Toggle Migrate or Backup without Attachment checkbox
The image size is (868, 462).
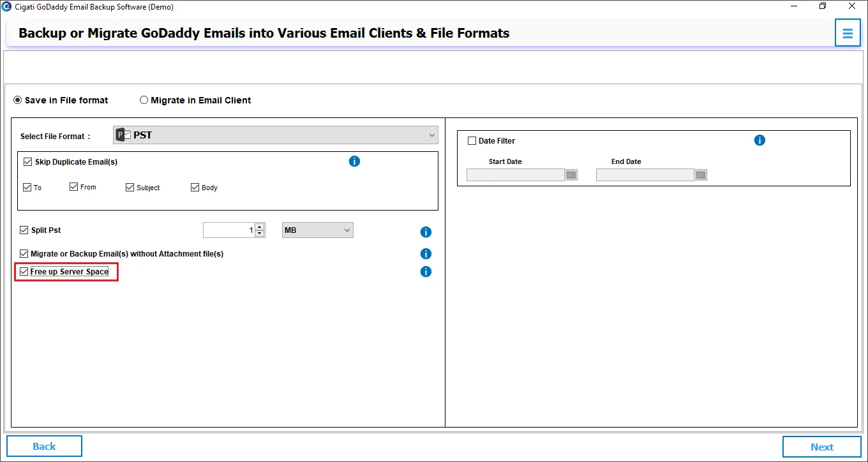pos(24,254)
